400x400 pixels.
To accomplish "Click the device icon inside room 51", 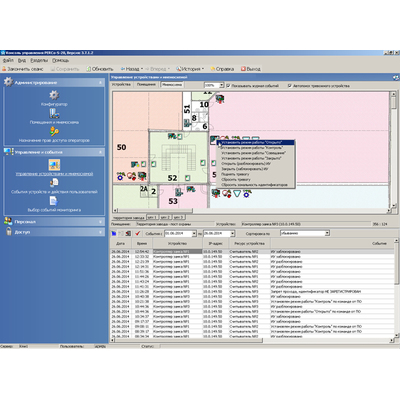I will pyautogui.click(x=187, y=123).
